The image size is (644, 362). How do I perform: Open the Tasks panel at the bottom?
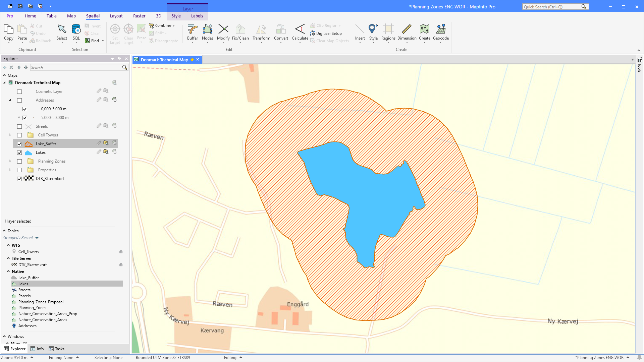click(57, 349)
